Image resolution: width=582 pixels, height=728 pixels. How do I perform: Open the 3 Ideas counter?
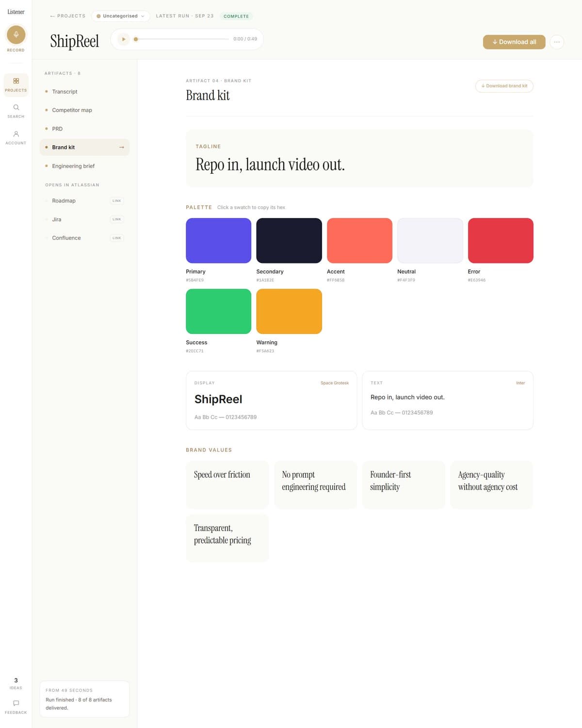pyautogui.click(x=16, y=683)
